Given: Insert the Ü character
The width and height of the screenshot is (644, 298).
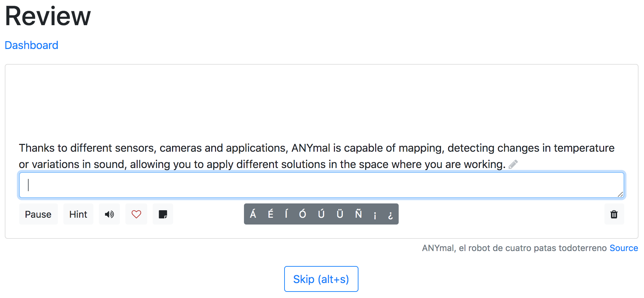Looking at the screenshot, I should coord(340,214).
